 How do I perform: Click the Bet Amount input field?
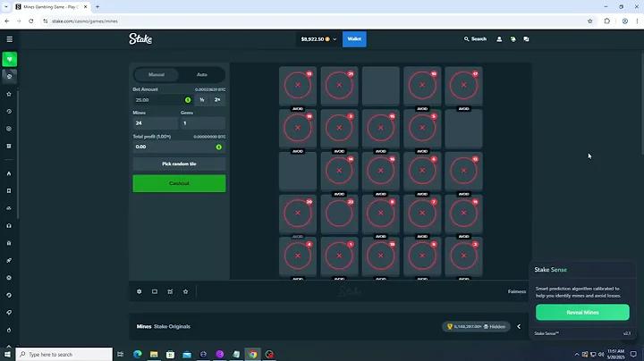pos(164,100)
